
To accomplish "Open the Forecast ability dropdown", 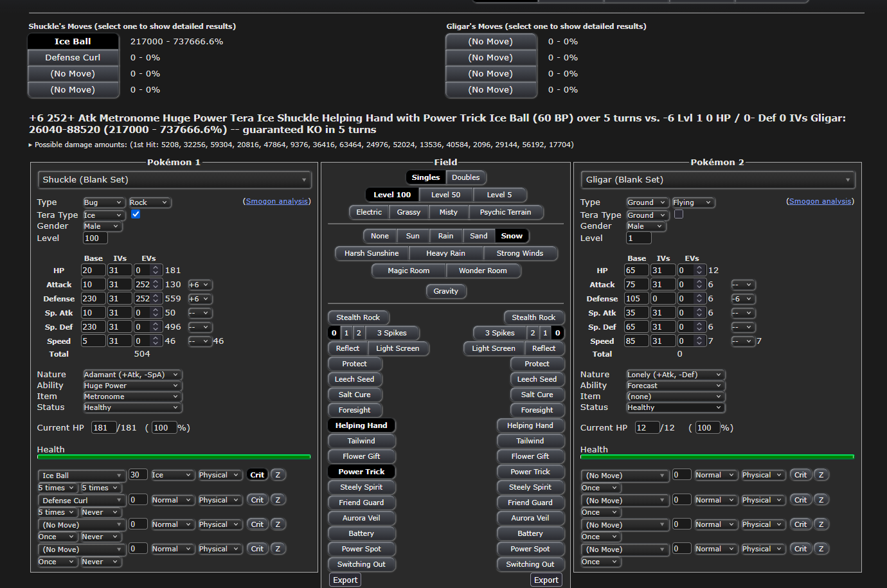I will coord(676,386).
